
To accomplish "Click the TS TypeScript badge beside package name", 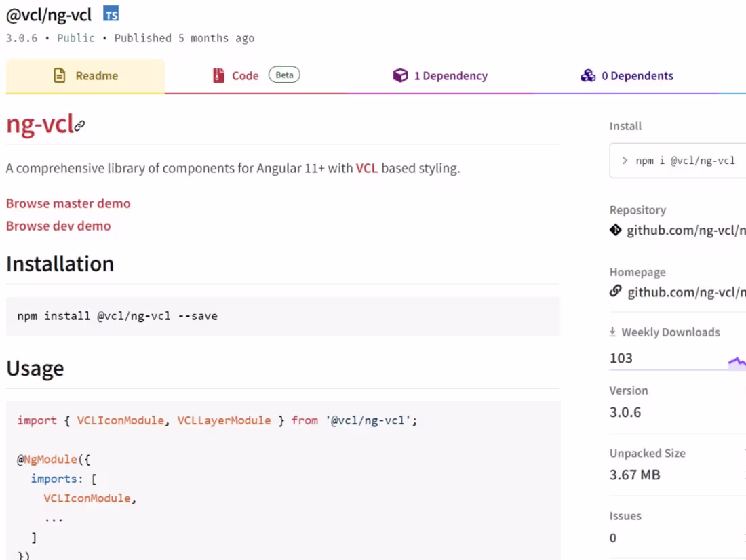I will point(111,14).
